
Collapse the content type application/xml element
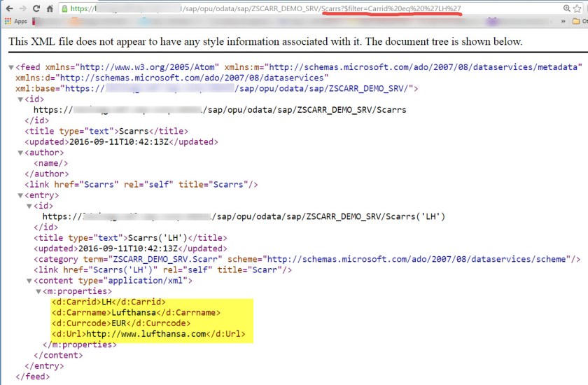pyautogui.click(x=29, y=281)
